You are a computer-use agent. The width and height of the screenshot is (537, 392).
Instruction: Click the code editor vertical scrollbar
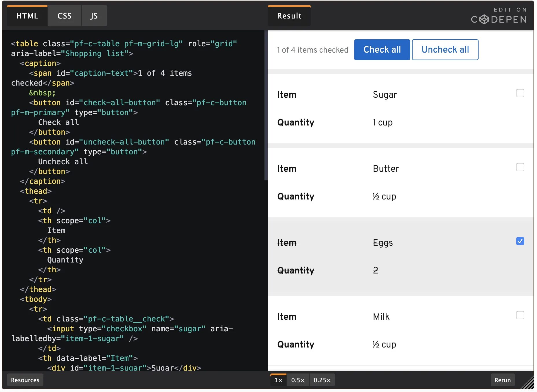pos(266,105)
